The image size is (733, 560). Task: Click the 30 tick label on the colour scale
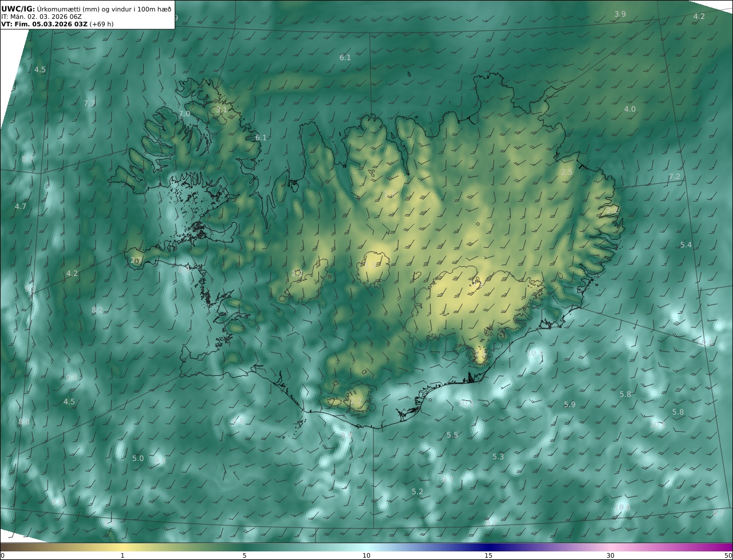(x=610, y=555)
